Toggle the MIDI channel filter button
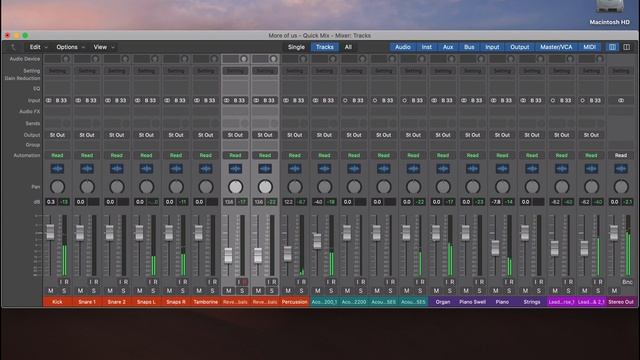This screenshot has width=640, height=360. 589,47
